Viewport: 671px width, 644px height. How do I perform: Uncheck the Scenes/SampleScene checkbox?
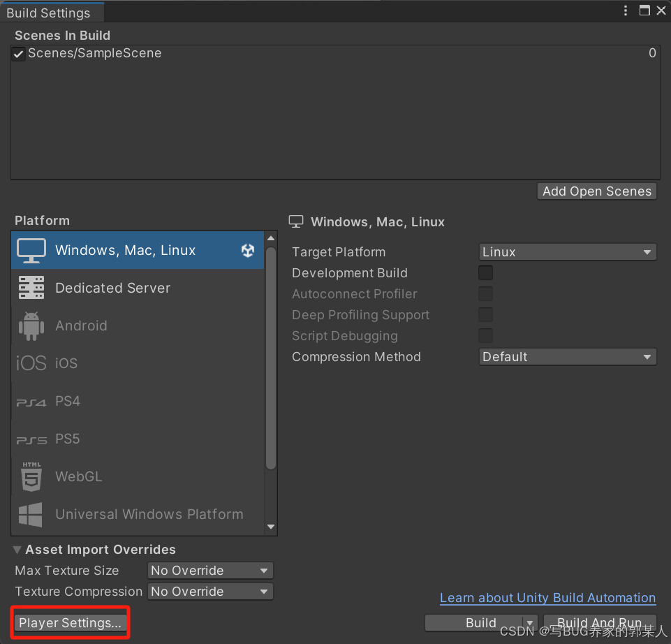pyautogui.click(x=18, y=54)
